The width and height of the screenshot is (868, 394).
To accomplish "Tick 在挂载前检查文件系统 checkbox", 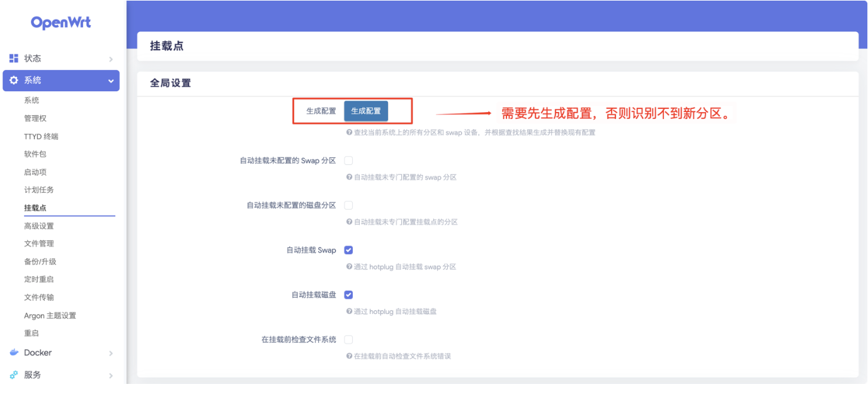I will 348,340.
